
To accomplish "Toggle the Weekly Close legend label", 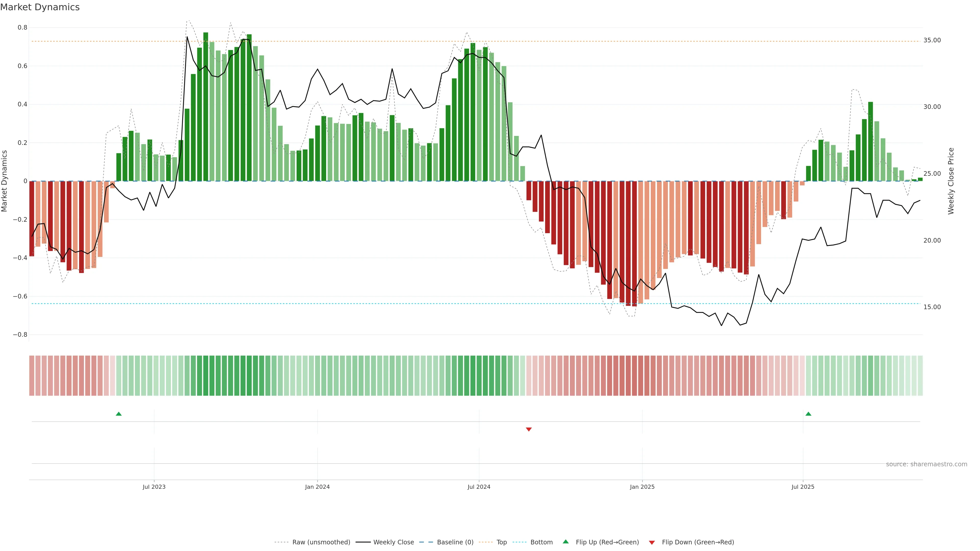I will (393, 542).
